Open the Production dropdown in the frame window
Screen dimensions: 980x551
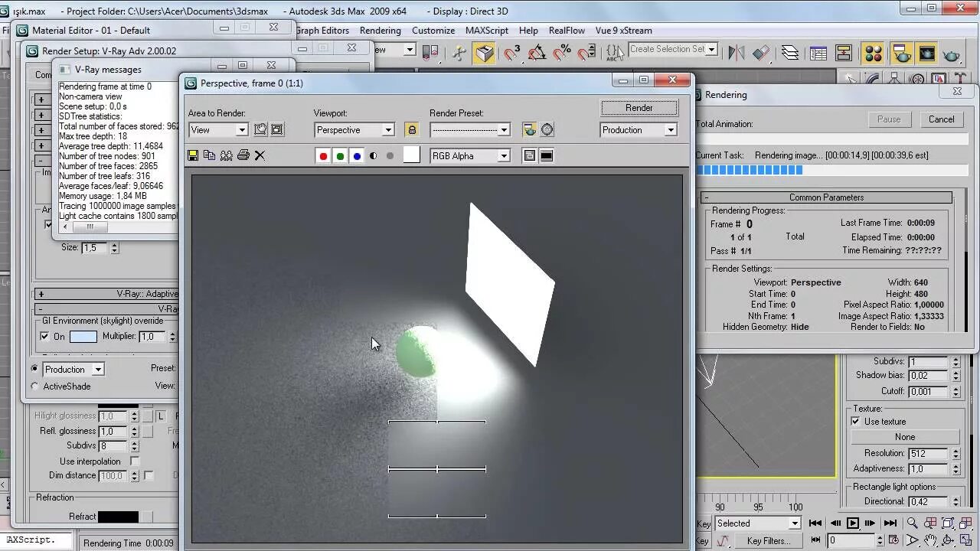tap(639, 130)
